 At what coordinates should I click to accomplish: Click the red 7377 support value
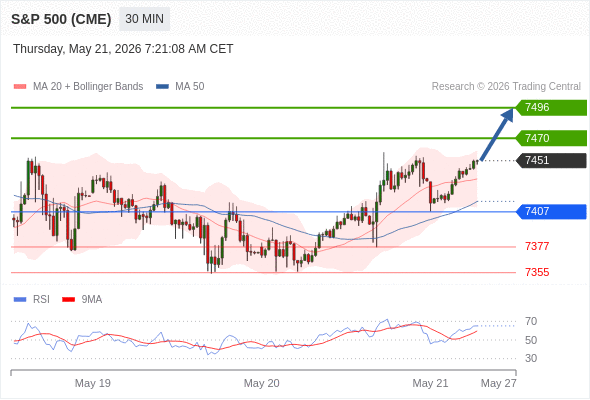point(537,246)
